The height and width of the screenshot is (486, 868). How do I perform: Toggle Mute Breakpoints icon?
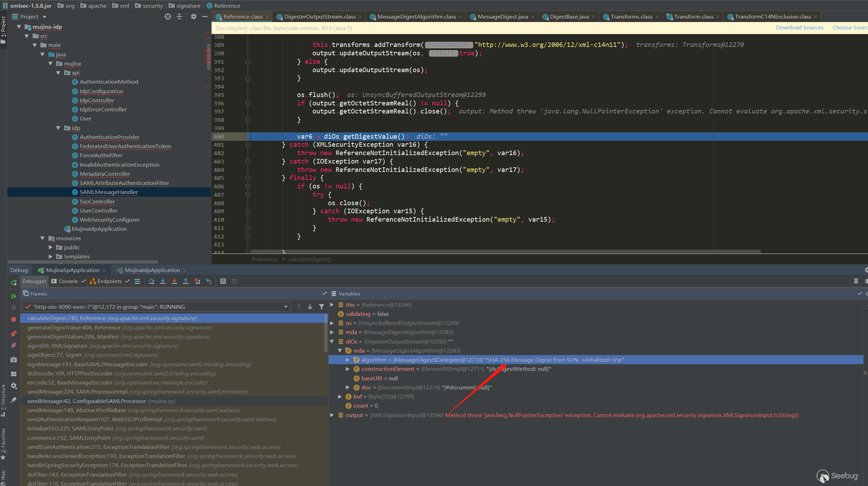coord(14,345)
